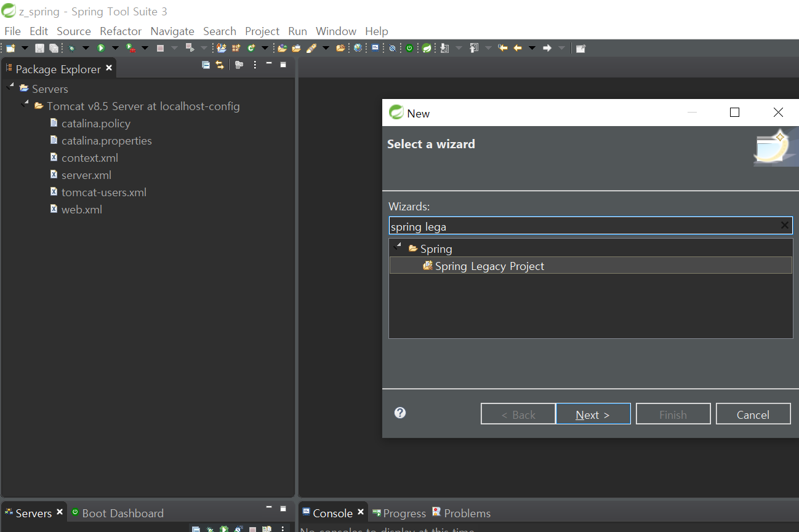Click the wizard Help question mark icon
Screen dimensions: 799x532
[400, 413]
